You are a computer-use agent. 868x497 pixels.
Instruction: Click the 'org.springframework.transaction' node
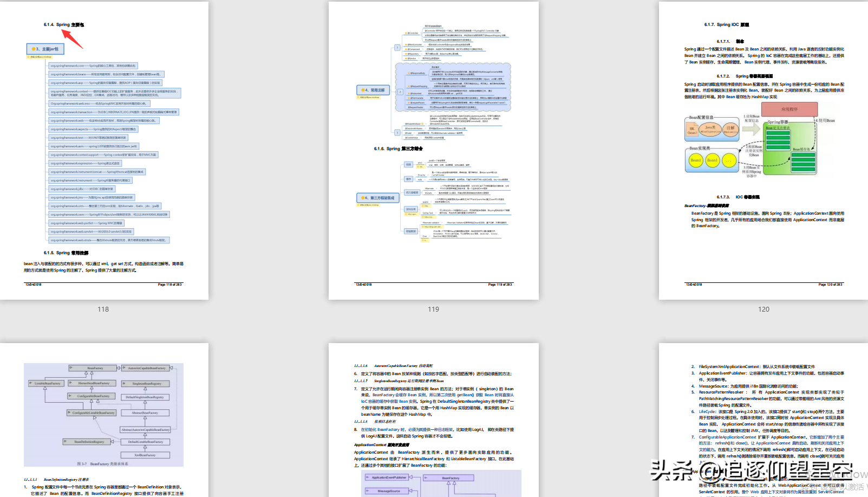point(114,112)
